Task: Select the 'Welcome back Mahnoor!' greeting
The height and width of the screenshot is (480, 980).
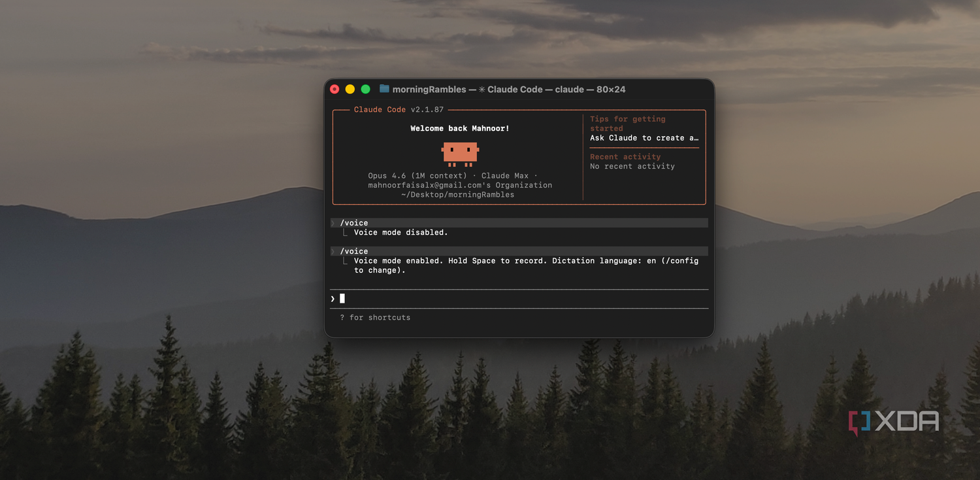Action: pos(460,128)
